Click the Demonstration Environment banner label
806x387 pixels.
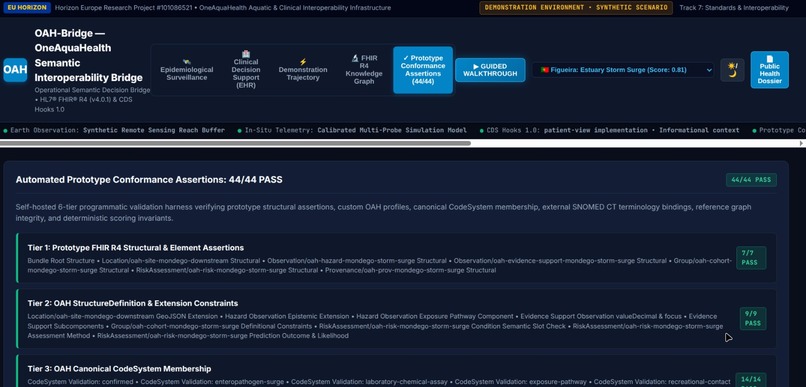coord(576,8)
